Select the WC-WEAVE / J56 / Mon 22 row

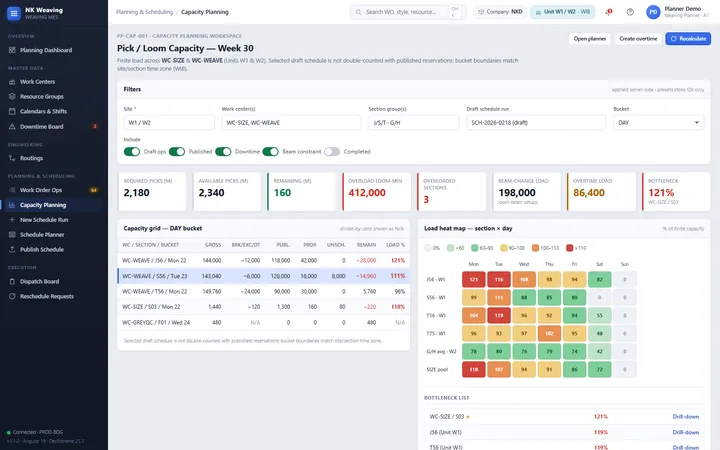click(264, 260)
